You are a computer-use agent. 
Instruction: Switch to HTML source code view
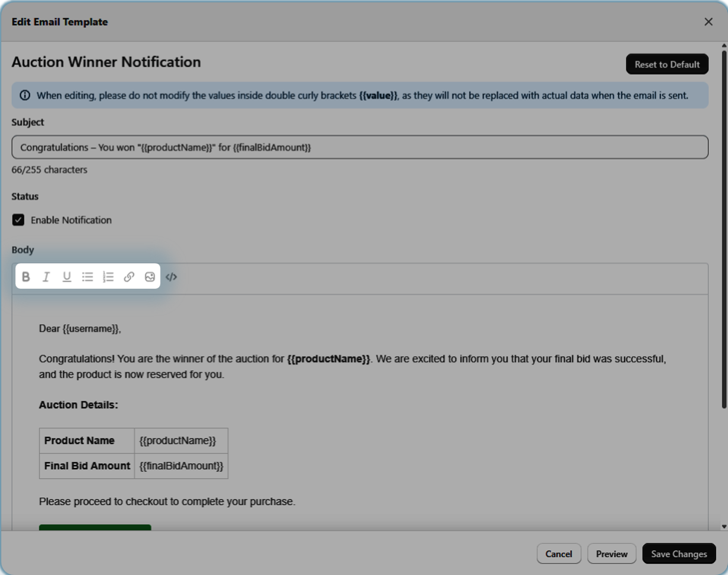point(171,277)
